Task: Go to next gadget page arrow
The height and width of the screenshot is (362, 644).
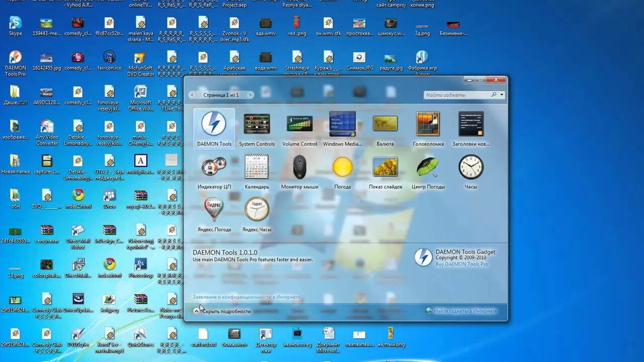Action: [x=250, y=95]
